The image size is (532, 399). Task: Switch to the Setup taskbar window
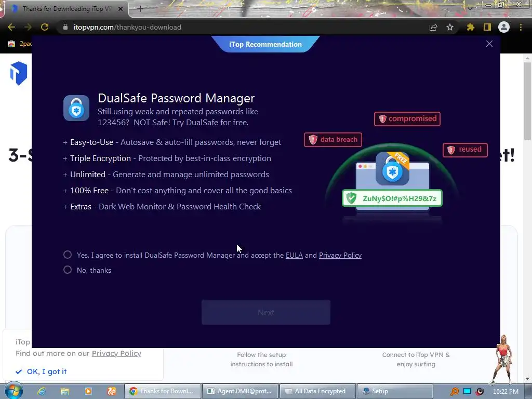tap(395, 391)
